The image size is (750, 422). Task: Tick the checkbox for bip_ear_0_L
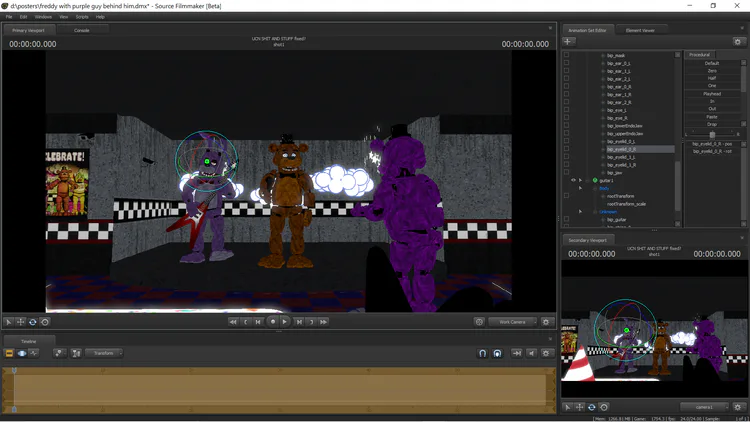coord(566,63)
